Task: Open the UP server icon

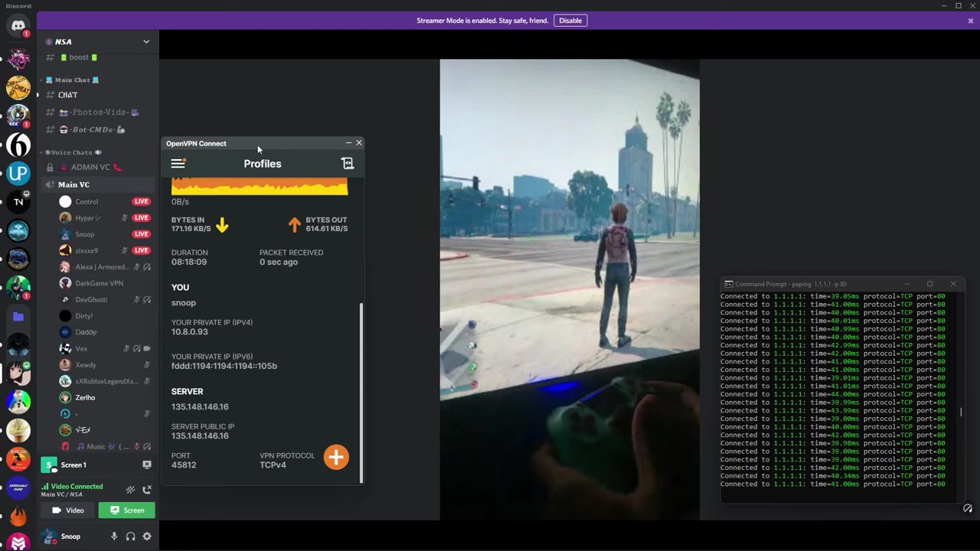Action: pos(18,174)
